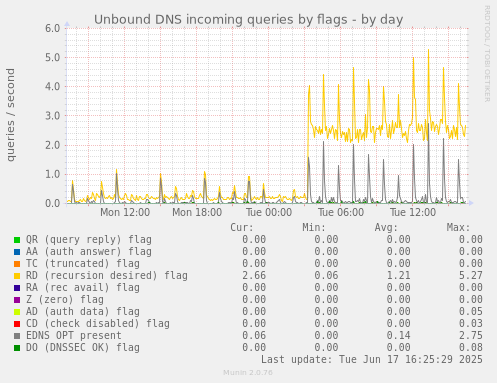Click the 5.0 y-axis tick label

pos(53,58)
